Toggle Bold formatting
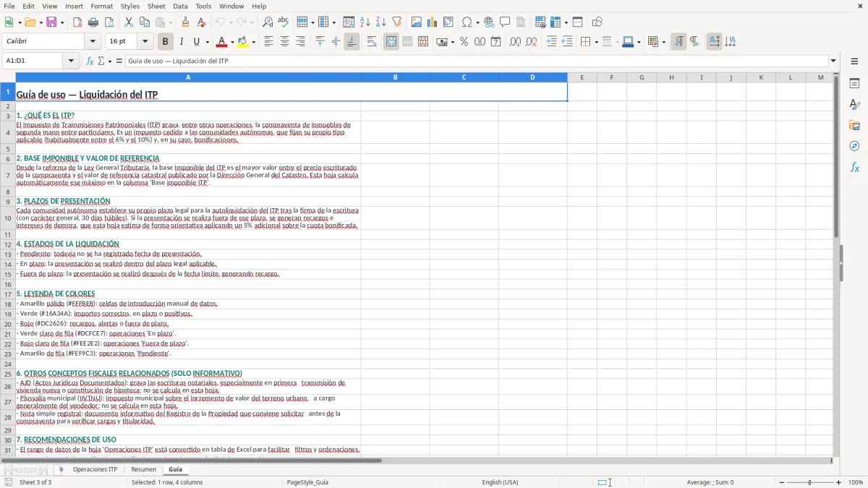868x488 pixels. tap(166, 42)
